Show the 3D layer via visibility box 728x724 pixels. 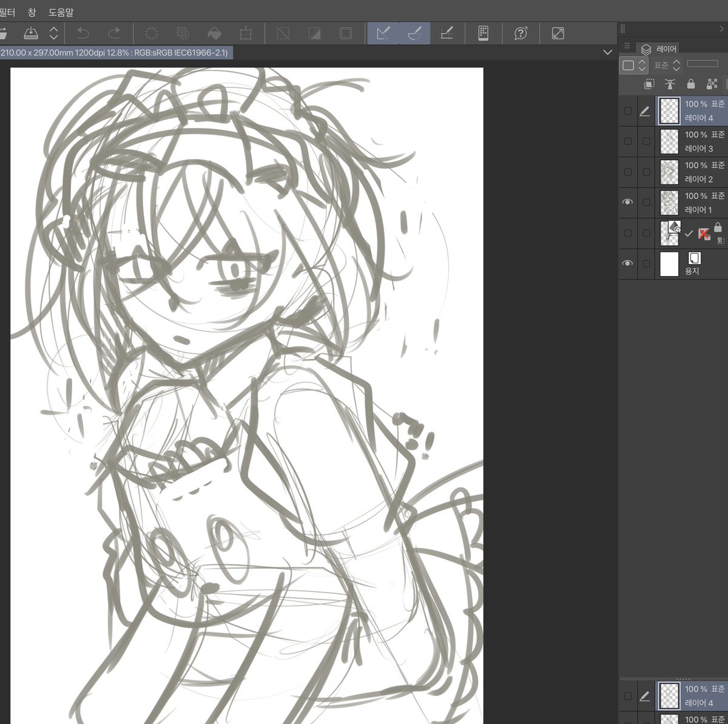628,233
